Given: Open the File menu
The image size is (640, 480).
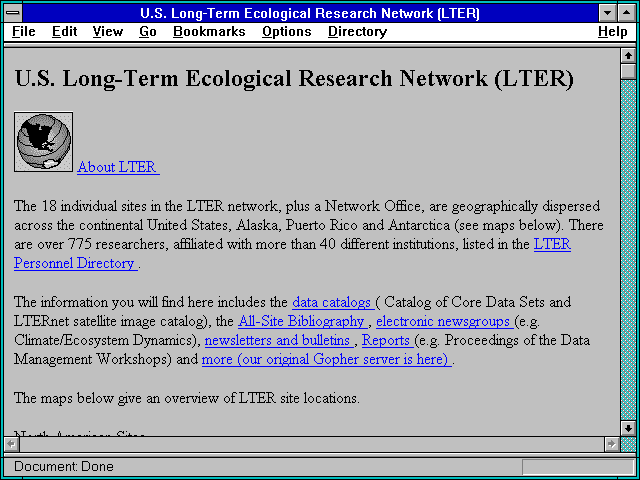Looking at the screenshot, I should (24, 31).
